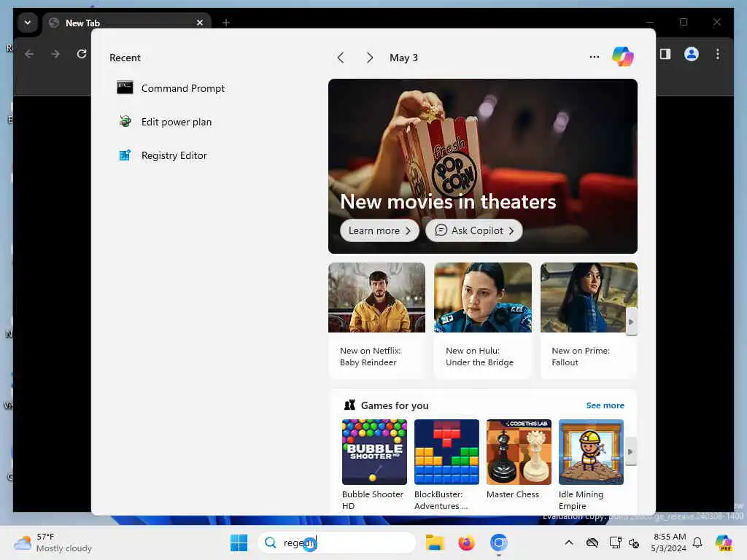Reload the browser page

(x=82, y=54)
